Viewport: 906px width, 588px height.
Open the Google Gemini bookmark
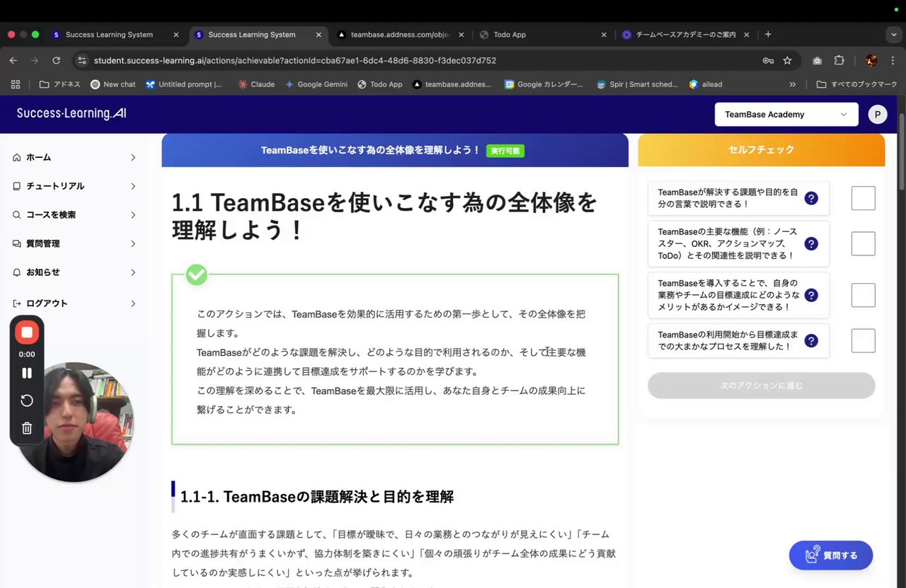316,84
